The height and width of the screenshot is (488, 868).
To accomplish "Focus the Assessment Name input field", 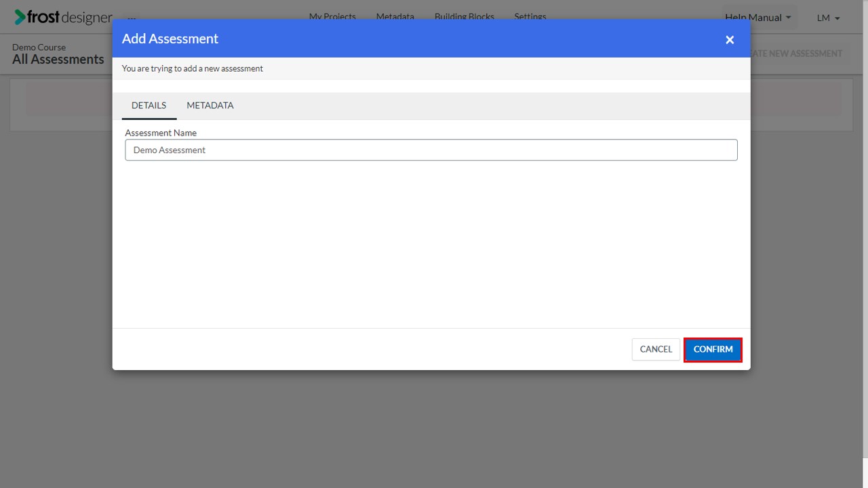I will point(431,150).
